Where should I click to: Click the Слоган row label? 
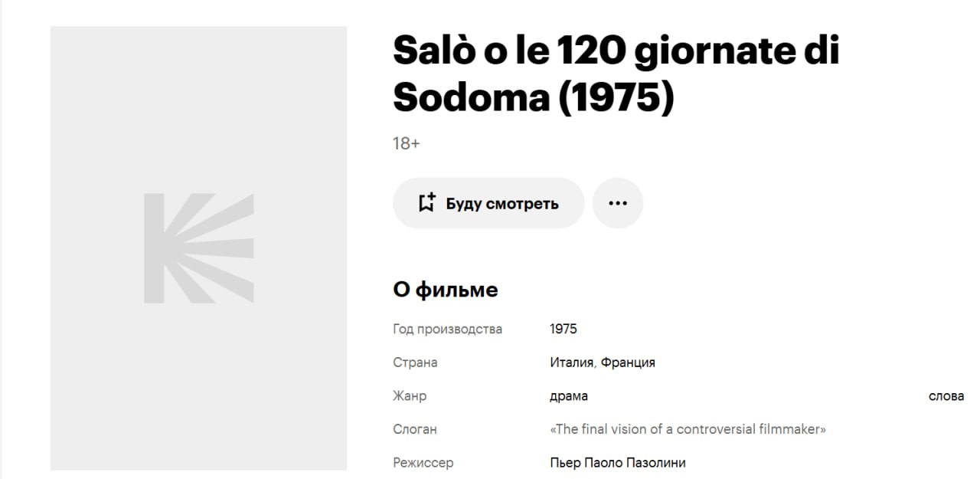point(415,429)
